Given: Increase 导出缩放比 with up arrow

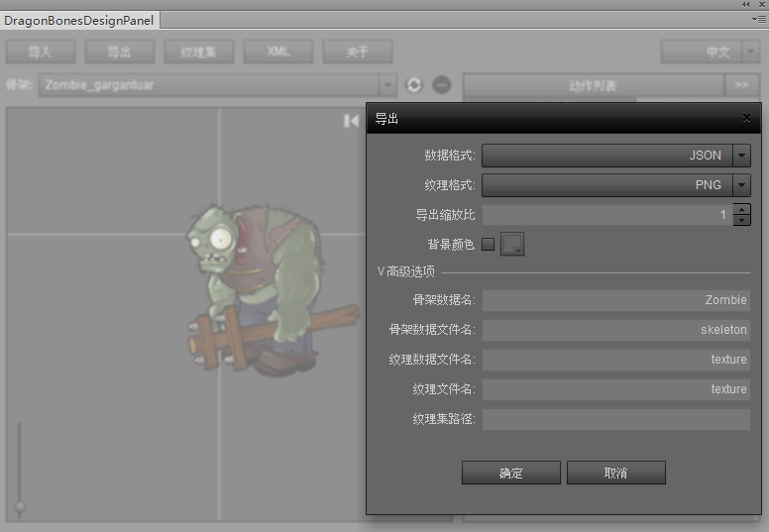Looking at the screenshot, I should point(741,209).
